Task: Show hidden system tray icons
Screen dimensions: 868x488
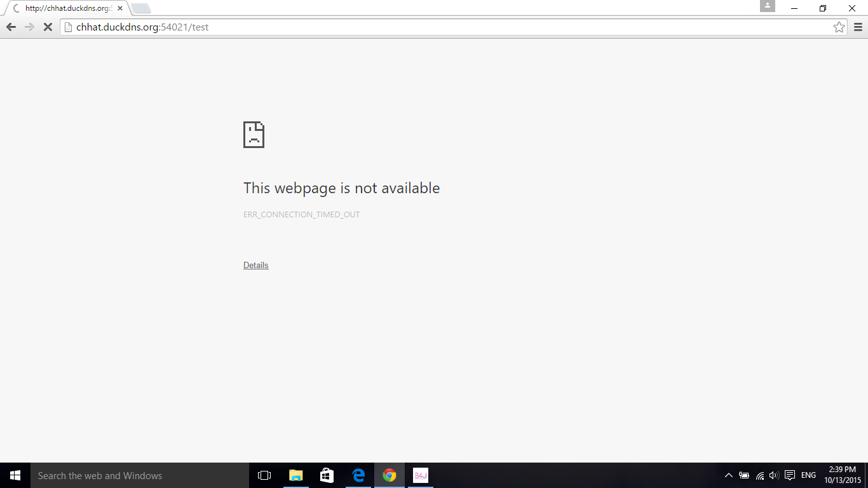Action: (x=728, y=475)
